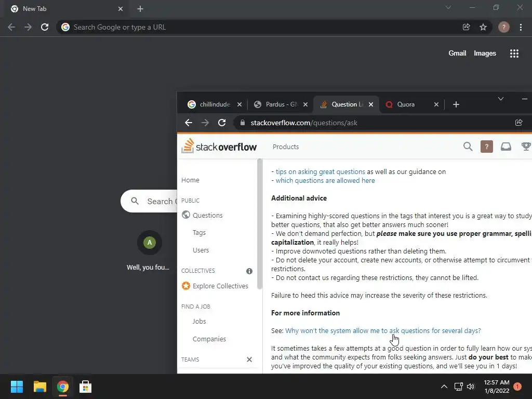
Task: Open the achievements trophy icon
Action: (x=526, y=147)
